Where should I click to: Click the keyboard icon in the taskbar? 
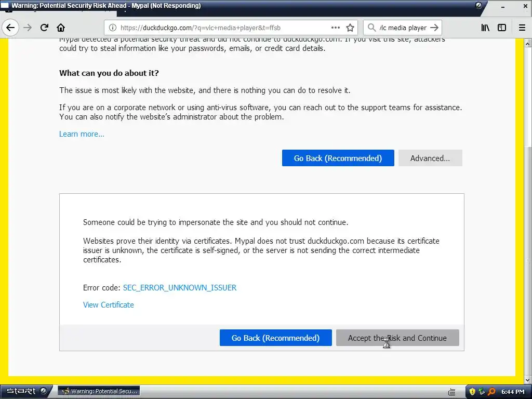[452, 392]
